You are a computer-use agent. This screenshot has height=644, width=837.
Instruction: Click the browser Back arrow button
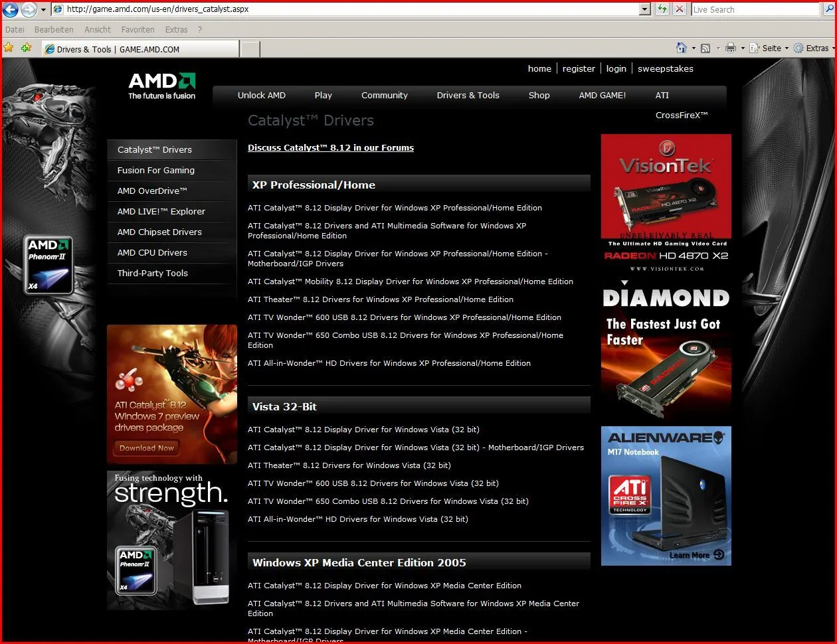pyautogui.click(x=11, y=9)
